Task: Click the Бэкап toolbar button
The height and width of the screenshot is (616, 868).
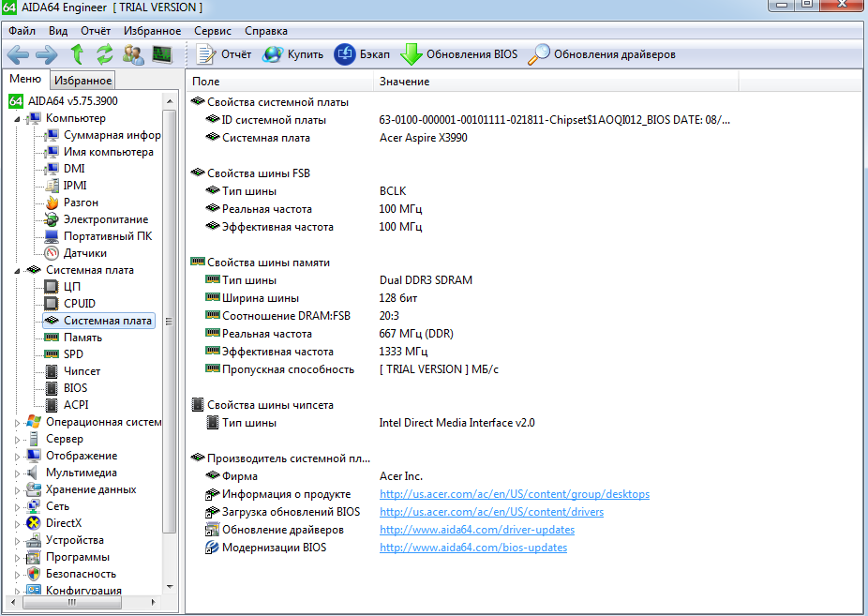Action: coord(362,54)
